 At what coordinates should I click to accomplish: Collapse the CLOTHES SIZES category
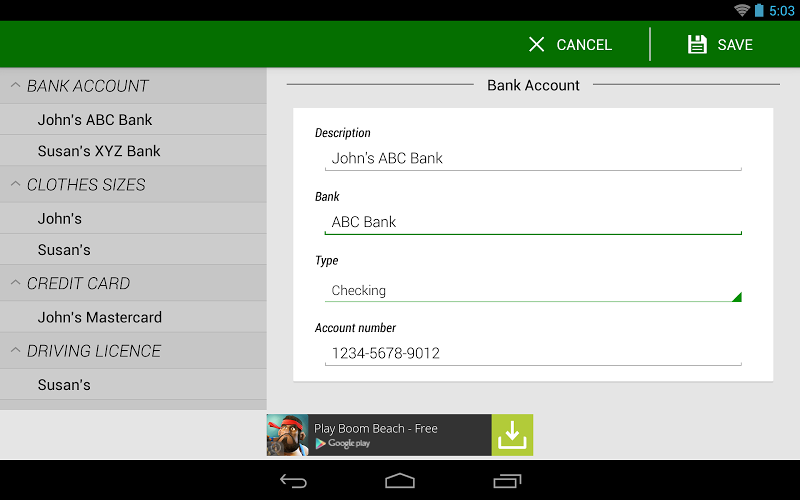pos(16,185)
